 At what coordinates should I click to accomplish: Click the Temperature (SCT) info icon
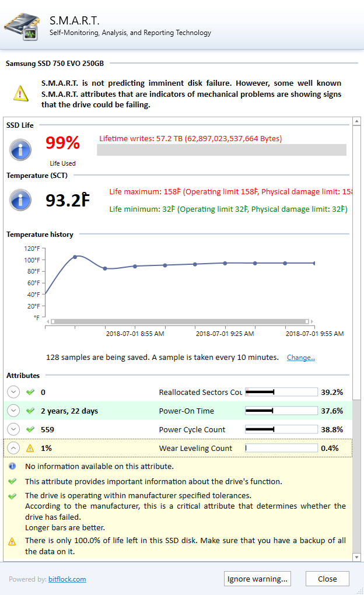point(20,200)
